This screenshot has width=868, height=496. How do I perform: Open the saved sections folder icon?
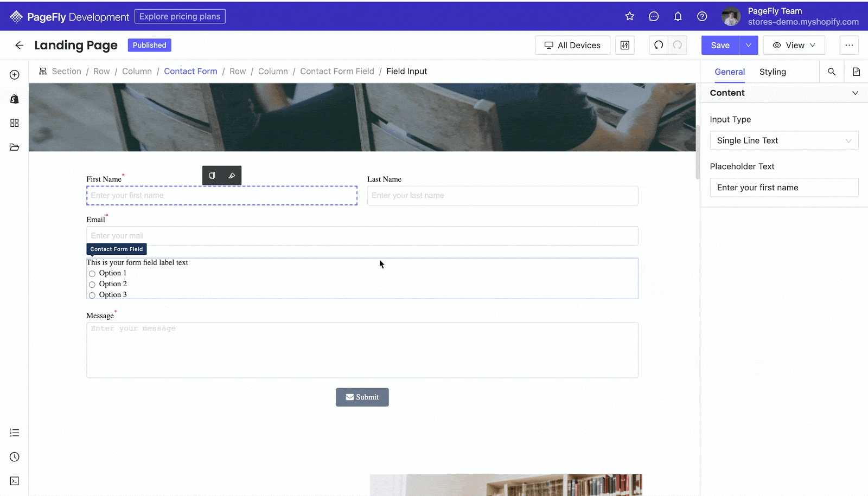(15, 147)
